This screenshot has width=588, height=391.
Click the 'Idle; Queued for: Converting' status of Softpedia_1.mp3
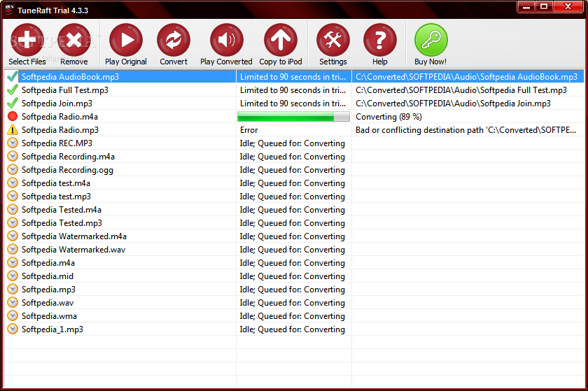[x=292, y=329]
